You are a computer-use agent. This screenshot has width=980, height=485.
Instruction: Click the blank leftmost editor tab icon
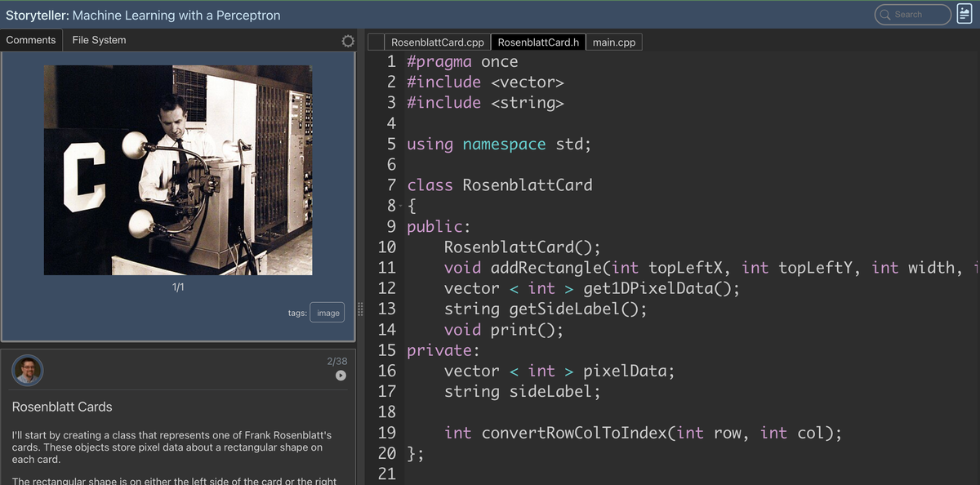coord(375,41)
